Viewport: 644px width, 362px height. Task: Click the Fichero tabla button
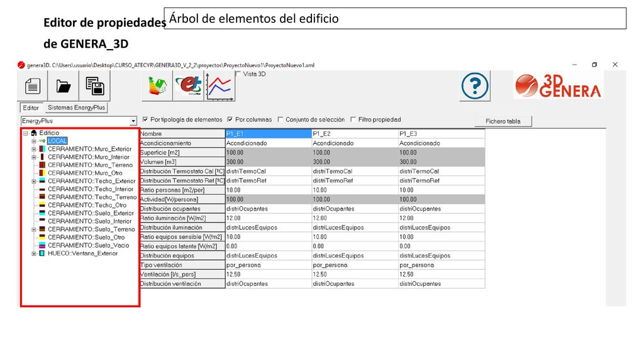coord(503,121)
